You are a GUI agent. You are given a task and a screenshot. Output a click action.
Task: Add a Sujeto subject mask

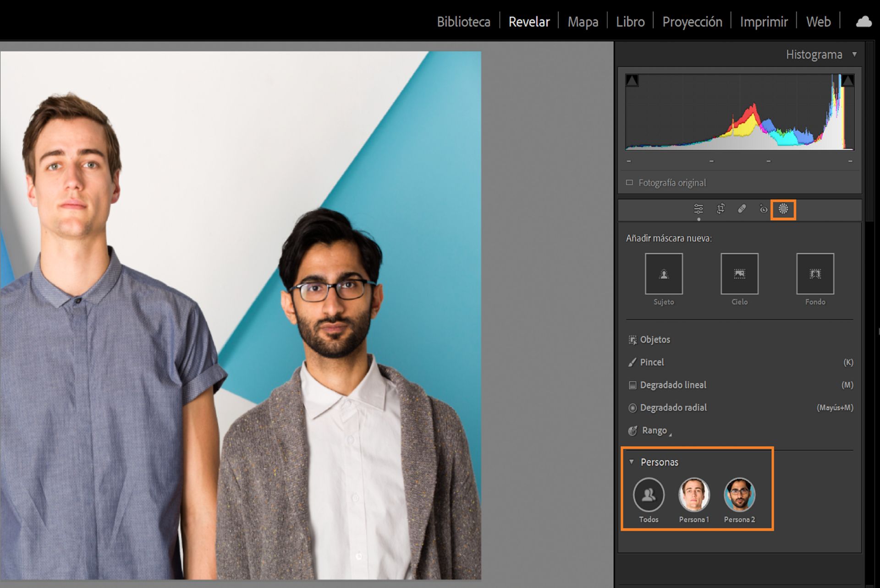click(x=664, y=274)
